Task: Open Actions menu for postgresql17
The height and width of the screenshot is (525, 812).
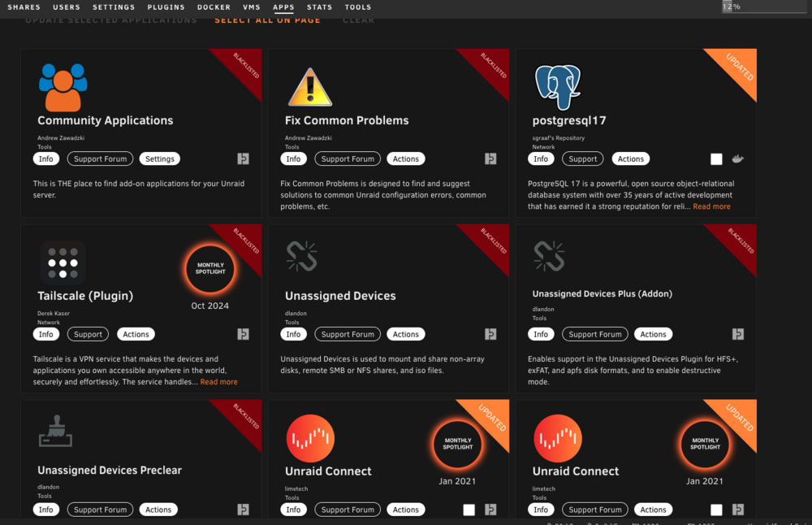Action: pos(630,158)
